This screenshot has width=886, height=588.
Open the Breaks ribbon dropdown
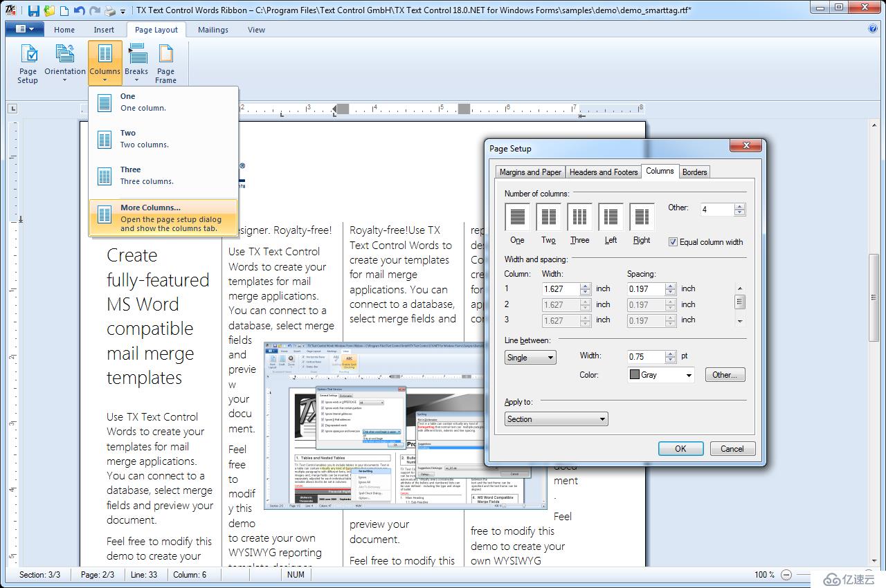tap(136, 64)
